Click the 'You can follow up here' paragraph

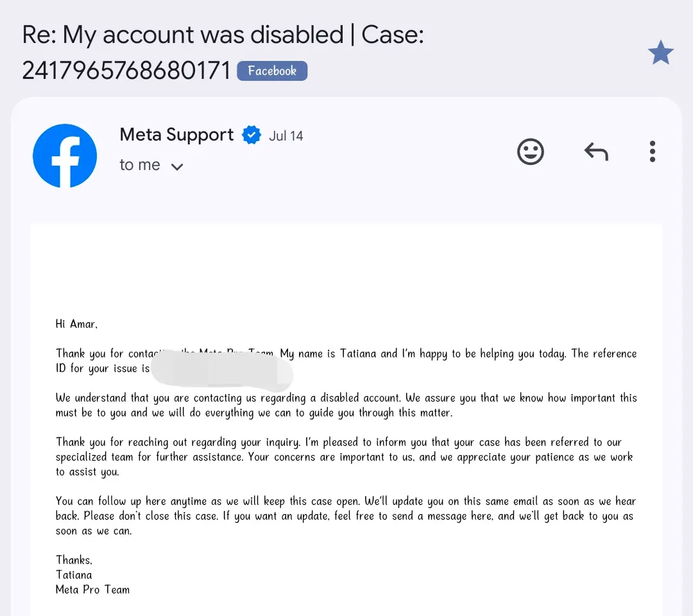[346, 516]
